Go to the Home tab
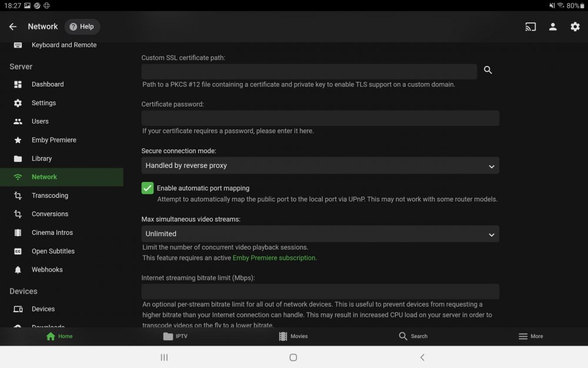 (x=59, y=336)
